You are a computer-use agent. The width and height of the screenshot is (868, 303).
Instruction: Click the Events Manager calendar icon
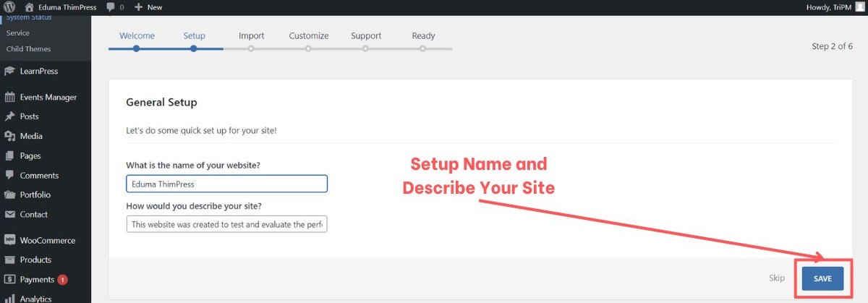[x=9, y=97]
